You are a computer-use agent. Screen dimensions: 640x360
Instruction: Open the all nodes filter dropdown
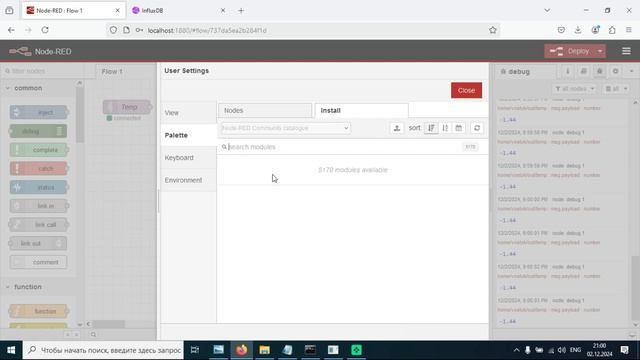(x=574, y=89)
